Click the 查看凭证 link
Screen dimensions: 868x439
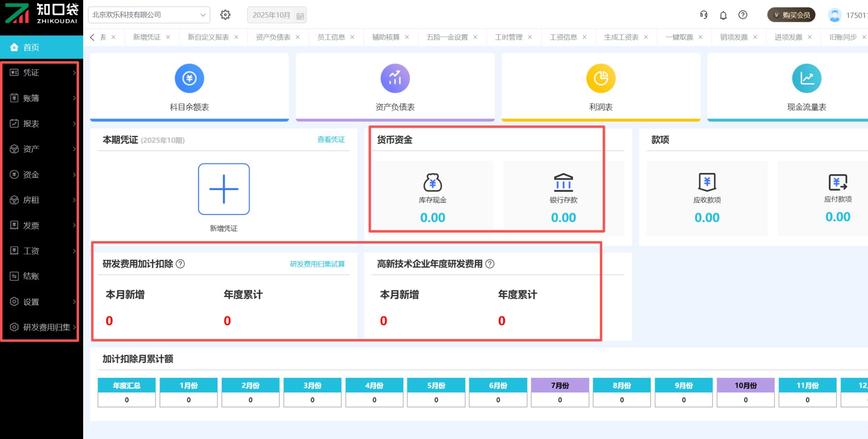pyautogui.click(x=331, y=140)
